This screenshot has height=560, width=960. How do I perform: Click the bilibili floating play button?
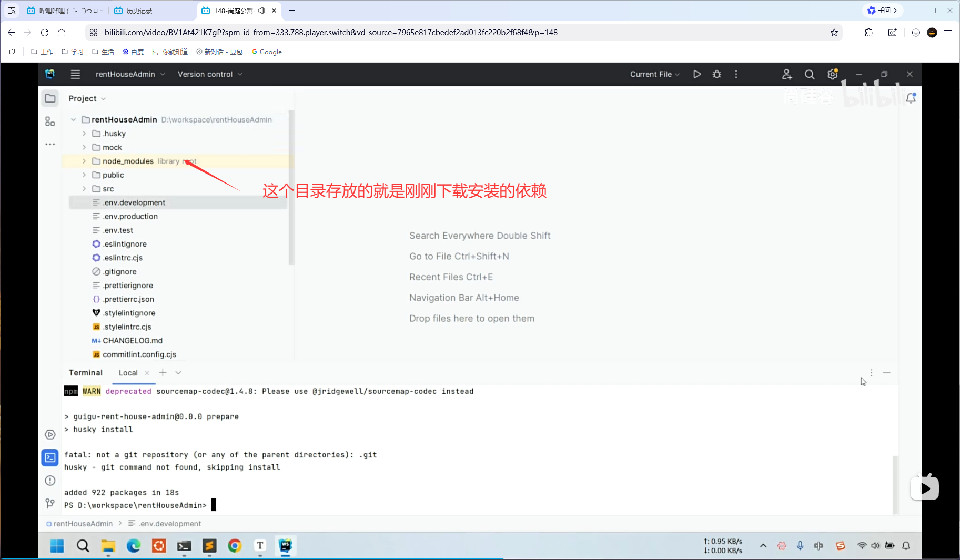click(x=925, y=487)
